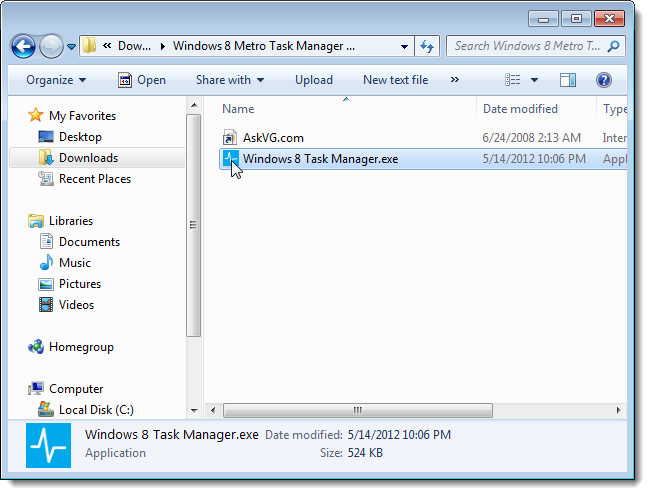The width and height of the screenshot is (650, 495).
Task: Click the Local Disk (C:) drive icon
Action: pyautogui.click(x=46, y=409)
